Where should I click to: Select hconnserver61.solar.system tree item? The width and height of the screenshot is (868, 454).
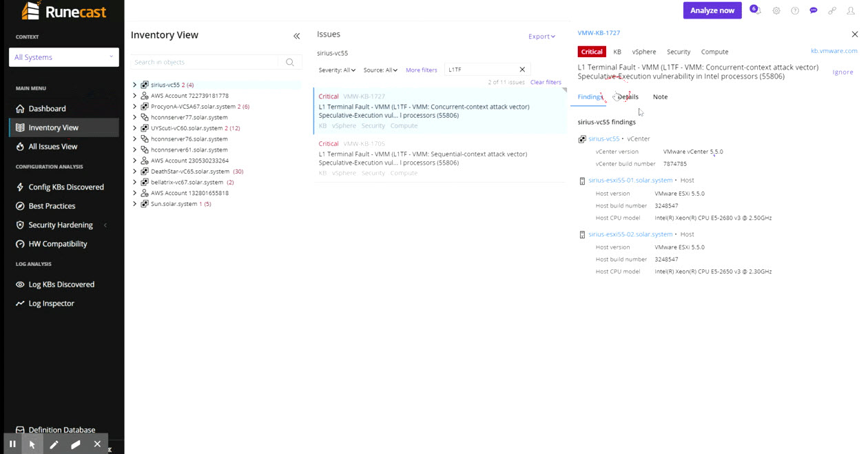(x=189, y=149)
